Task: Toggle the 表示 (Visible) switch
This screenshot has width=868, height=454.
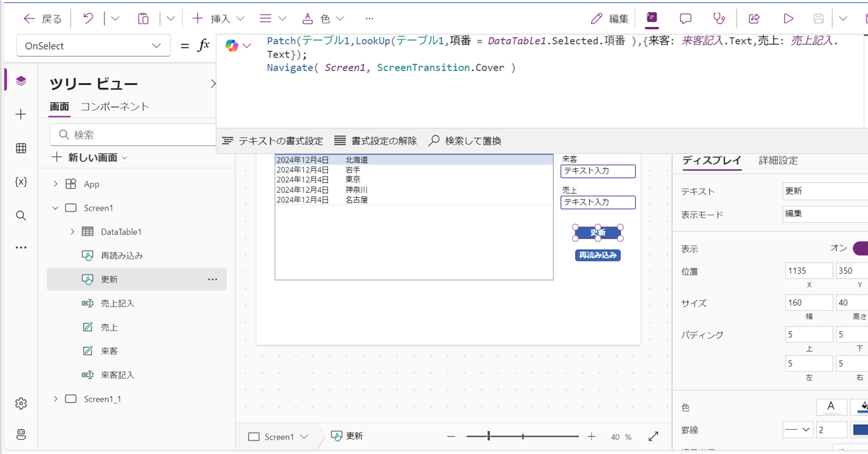Action: click(x=860, y=248)
